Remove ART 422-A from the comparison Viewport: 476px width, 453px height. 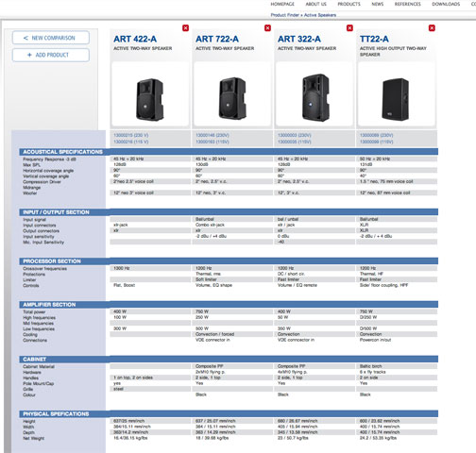click(186, 28)
